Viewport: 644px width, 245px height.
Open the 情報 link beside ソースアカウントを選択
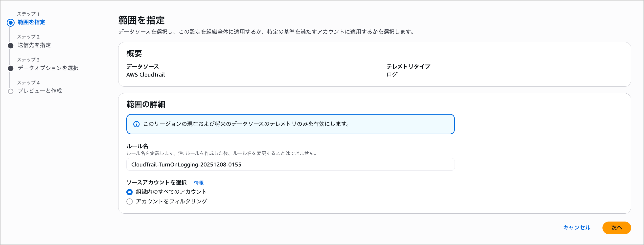(199, 183)
